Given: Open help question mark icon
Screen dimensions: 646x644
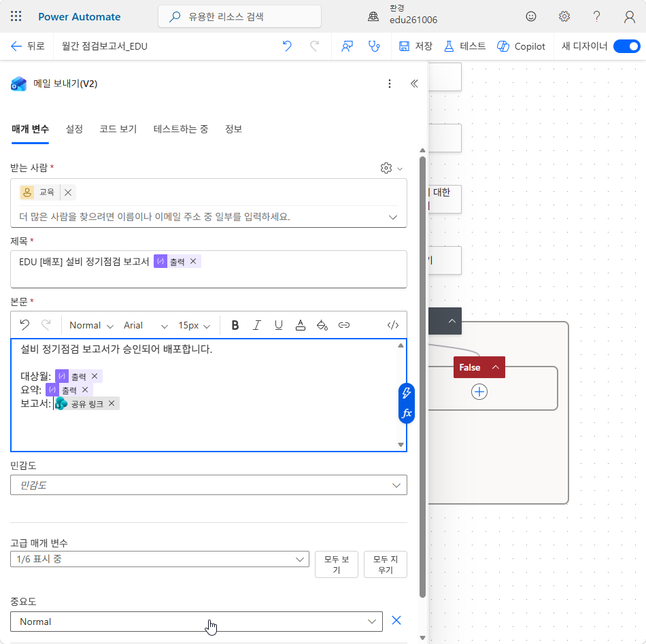Looking at the screenshot, I should coord(596,16).
